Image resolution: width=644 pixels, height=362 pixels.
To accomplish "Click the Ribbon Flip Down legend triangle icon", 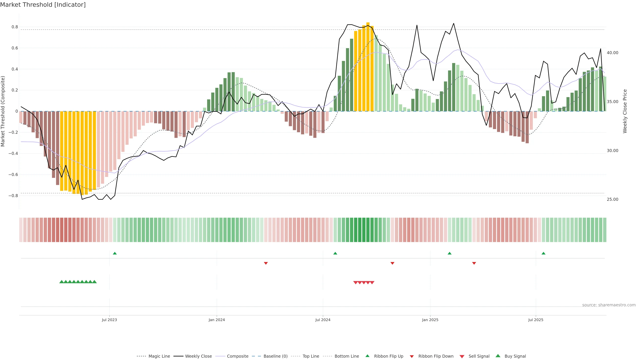I will click(412, 356).
